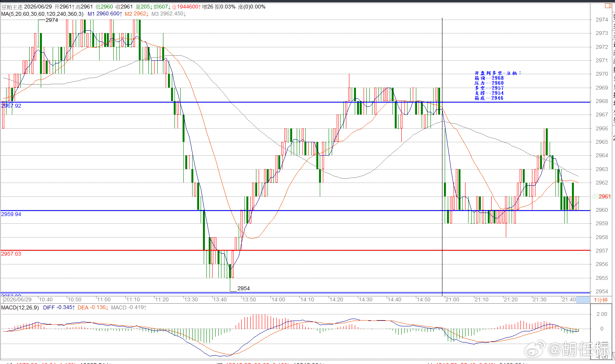The height and width of the screenshot is (364, 615).
Task: Click the M2 2962 moving average value
Action: click(136, 14)
